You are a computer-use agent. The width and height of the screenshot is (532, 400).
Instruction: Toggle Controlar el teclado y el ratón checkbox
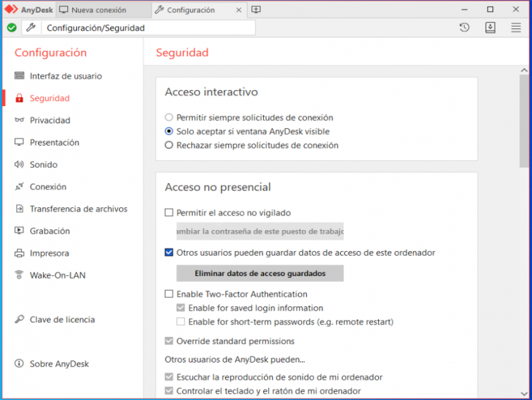[x=169, y=391]
